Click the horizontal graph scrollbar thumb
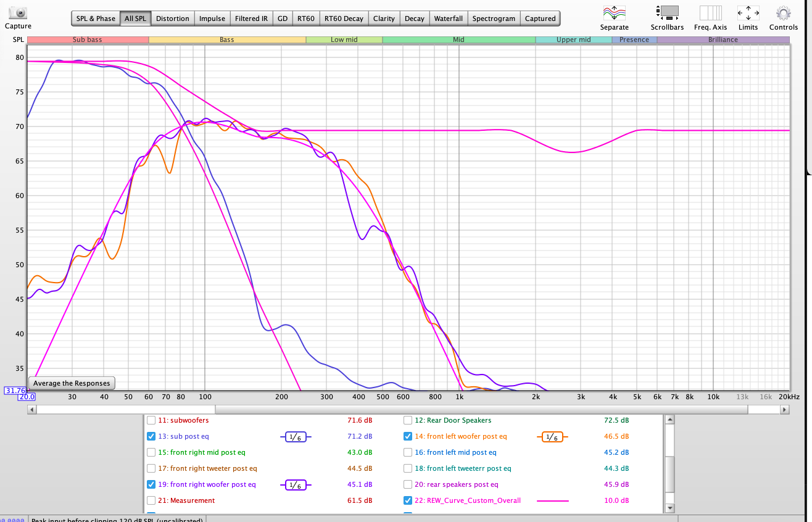Image resolution: width=812 pixels, height=522 pixels. coord(481,409)
